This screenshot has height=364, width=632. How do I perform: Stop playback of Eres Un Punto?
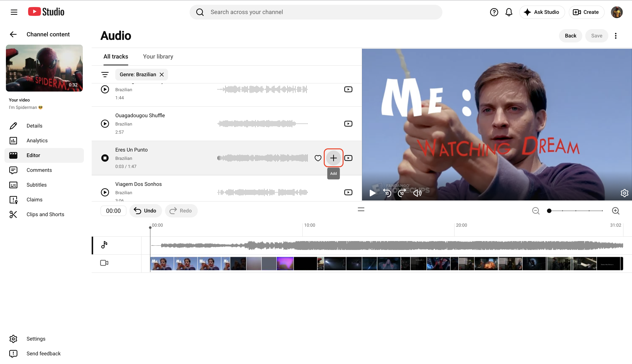coord(105,158)
